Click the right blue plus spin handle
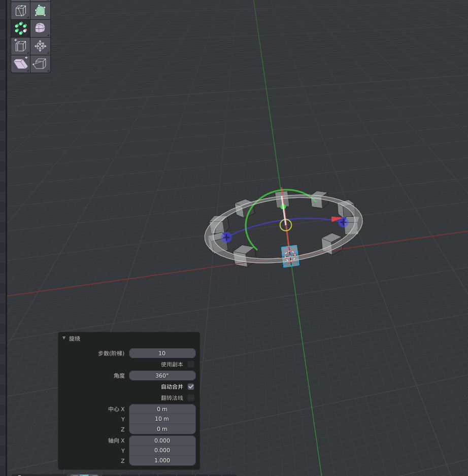 click(343, 222)
